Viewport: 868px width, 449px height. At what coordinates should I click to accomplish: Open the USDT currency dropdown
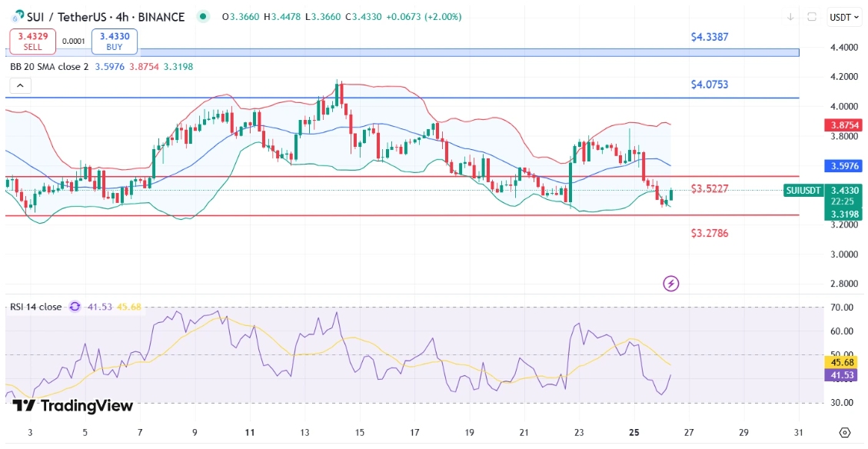pos(843,17)
